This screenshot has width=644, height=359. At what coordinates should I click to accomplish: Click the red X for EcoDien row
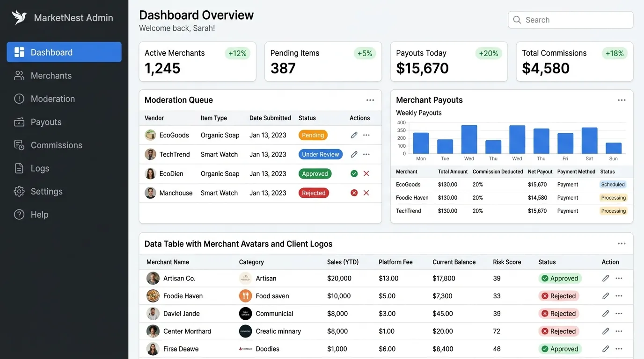[366, 173]
